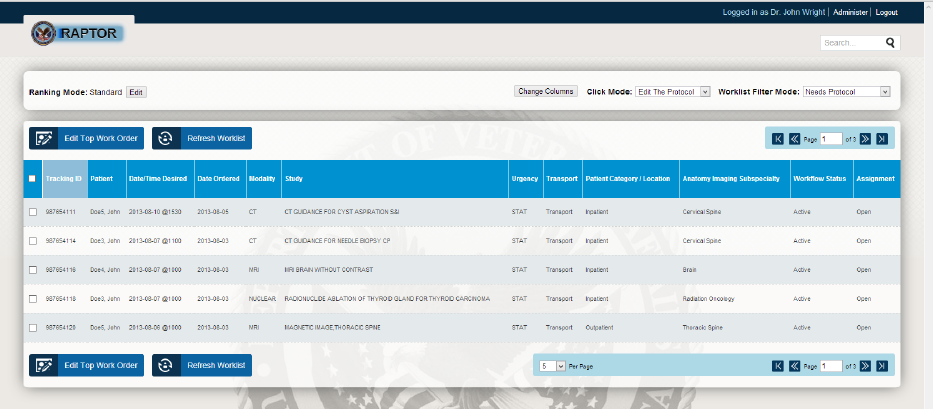Click the '2013-08-06 @1000' desired date cell

coord(155,327)
